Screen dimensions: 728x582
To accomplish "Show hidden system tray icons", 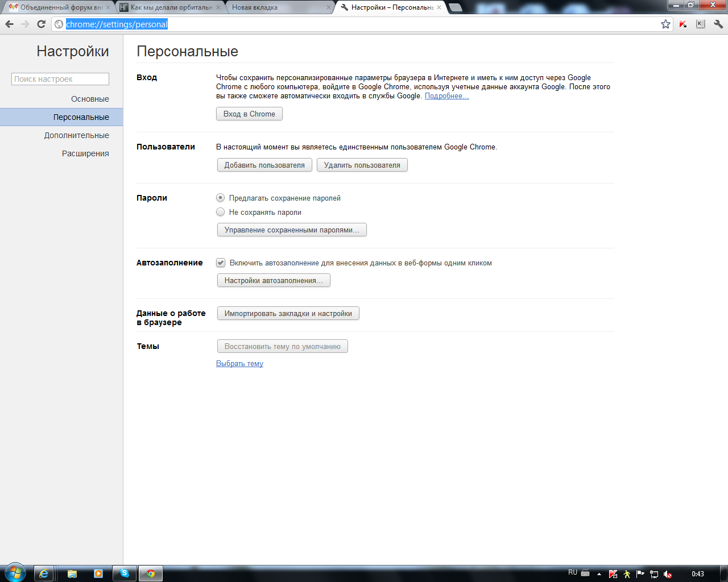I will (x=599, y=574).
